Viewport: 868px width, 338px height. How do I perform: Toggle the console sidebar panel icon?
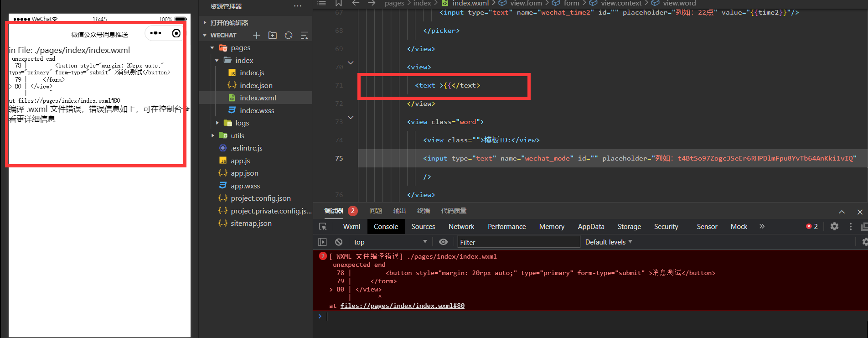tap(322, 242)
